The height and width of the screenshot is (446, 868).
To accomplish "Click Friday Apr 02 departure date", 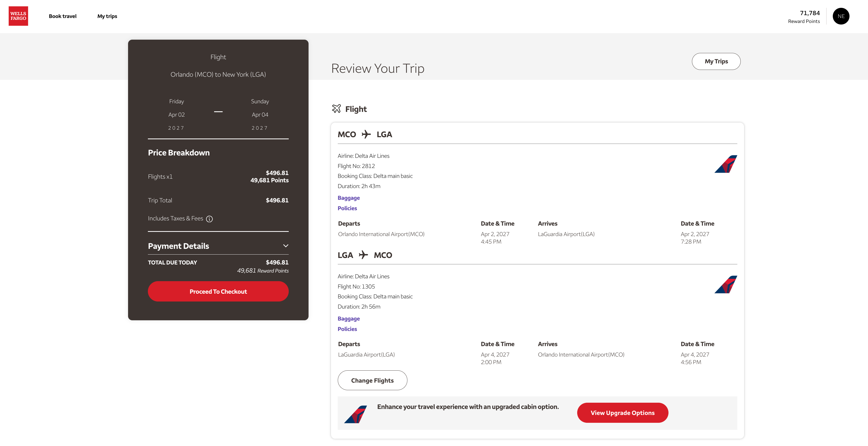I will pos(177,114).
